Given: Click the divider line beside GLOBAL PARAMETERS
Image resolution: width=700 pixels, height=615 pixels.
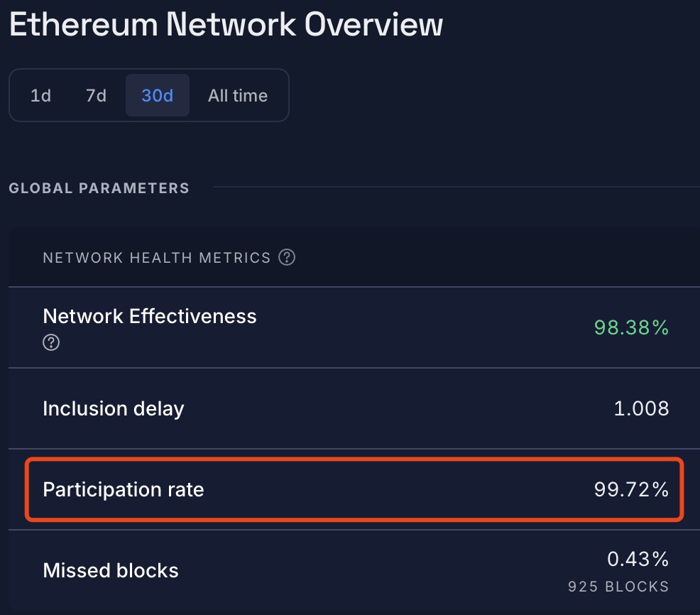Looking at the screenshot, I should (x=454, y=187).
